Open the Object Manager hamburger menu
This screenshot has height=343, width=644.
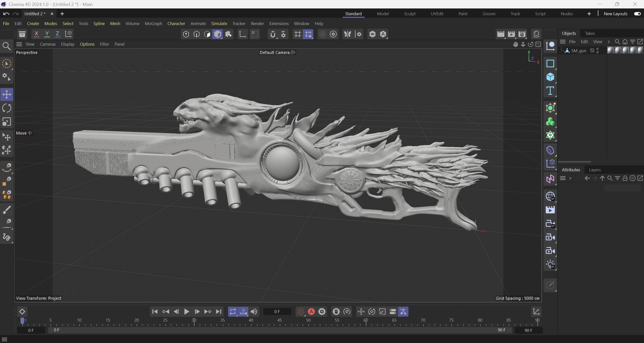pyautogui.click(x=563, y=42)
